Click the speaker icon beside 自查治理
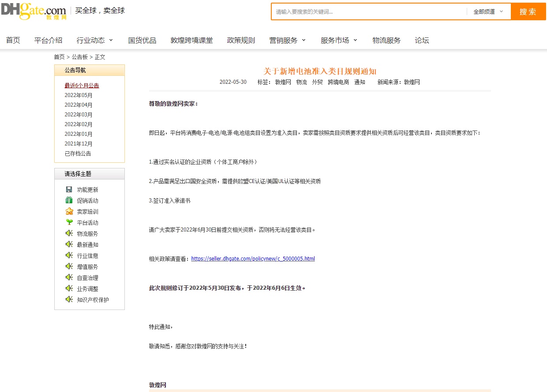This screenshot has height=392, width=547. pyautogui.click(x=69, y=278)
